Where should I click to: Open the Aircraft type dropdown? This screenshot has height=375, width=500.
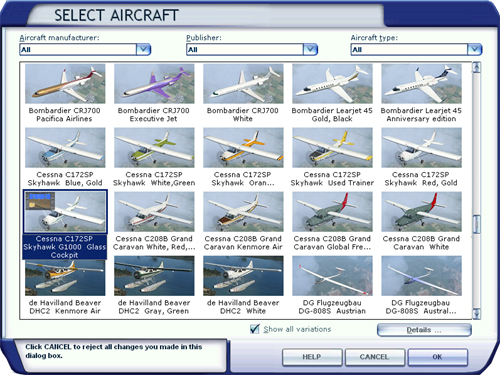pyautogui.click(x=475, y=50)
